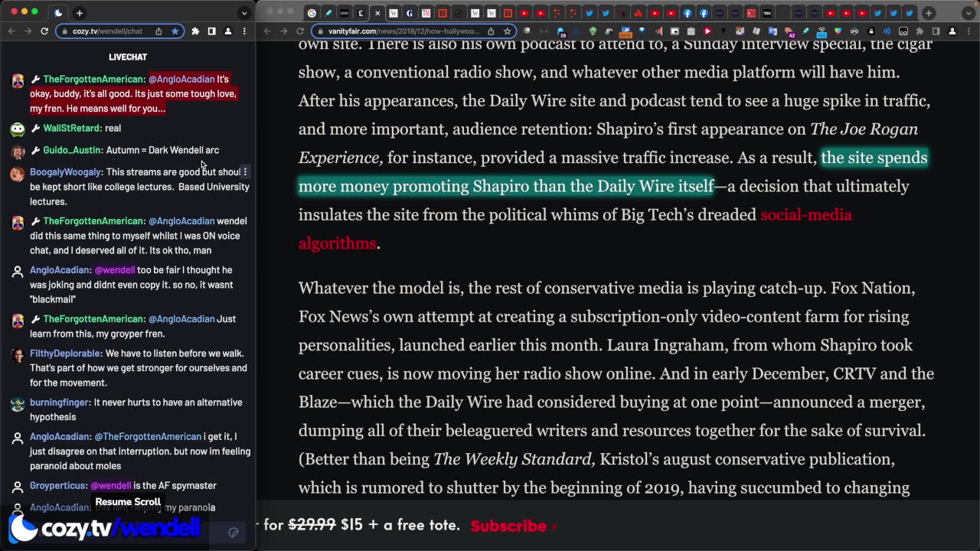
Task: Select the cozy.tv moon-icon tab
Action: (x=59, y=13)
